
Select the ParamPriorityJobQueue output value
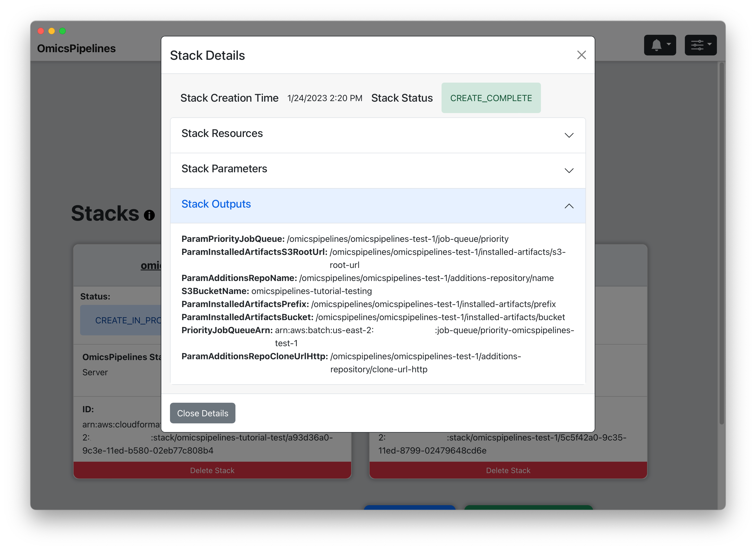tap(397, 239)
